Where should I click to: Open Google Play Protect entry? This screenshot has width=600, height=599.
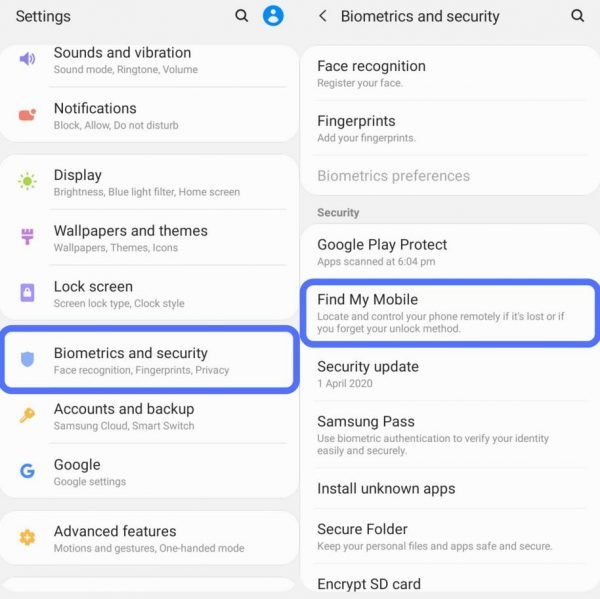pyautogui.click(x=450, y=252)
